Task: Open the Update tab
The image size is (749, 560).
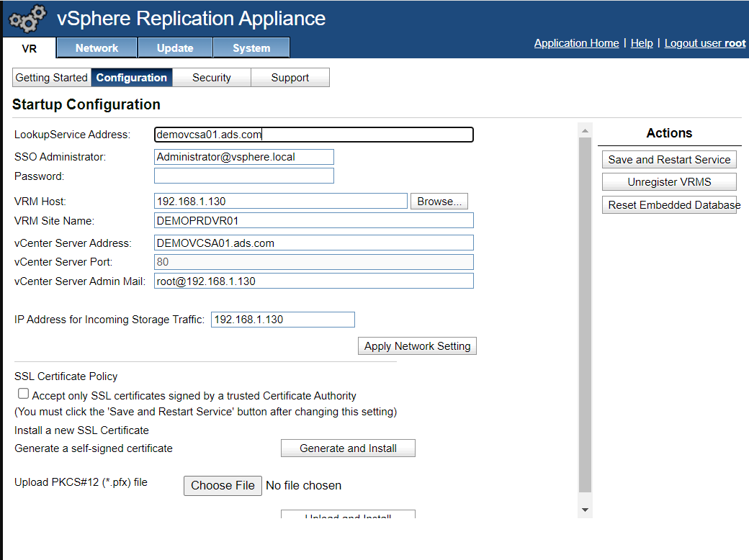Action: (175, 48)
